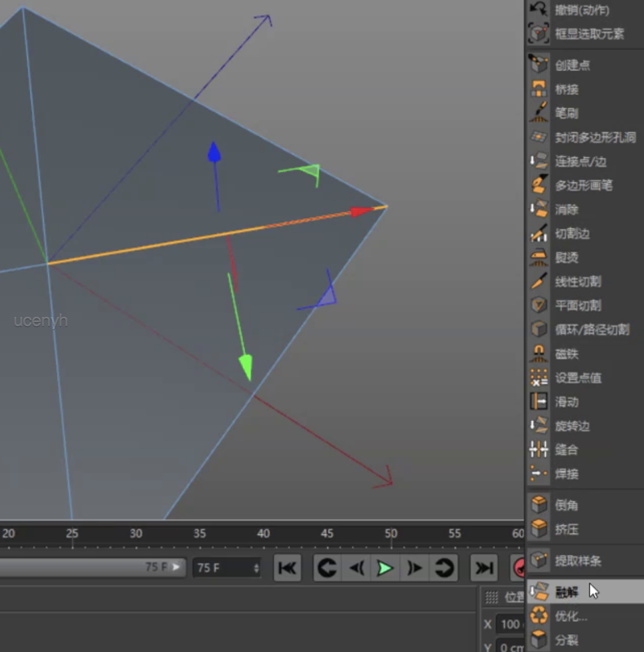Choose 框显选取元素 frame selected elements
The image size is (644, 652).
pyautogui.click(x=585, y=34)
